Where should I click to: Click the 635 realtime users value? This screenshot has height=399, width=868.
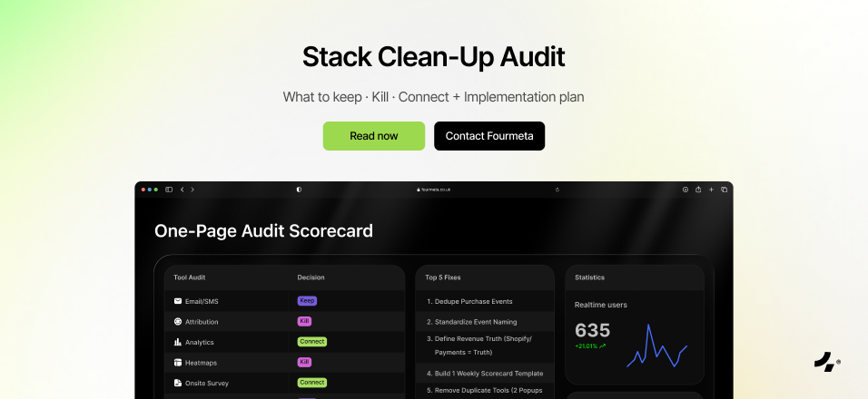coord(592,330)
